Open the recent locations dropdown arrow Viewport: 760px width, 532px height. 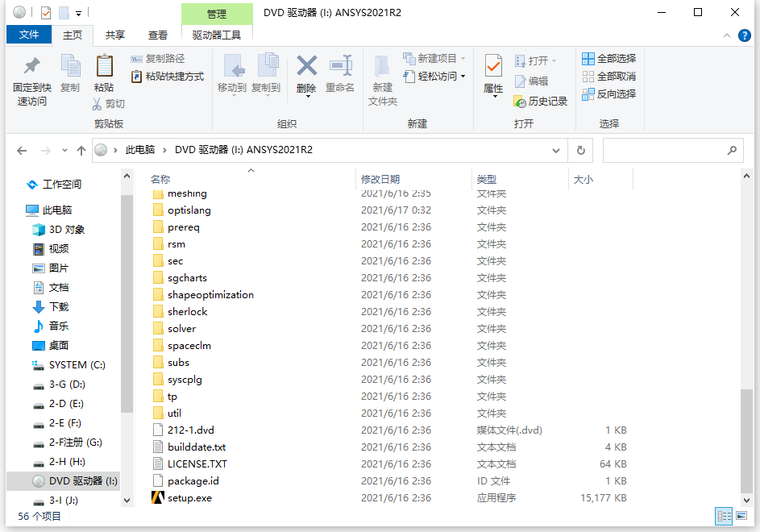point(64,151)
